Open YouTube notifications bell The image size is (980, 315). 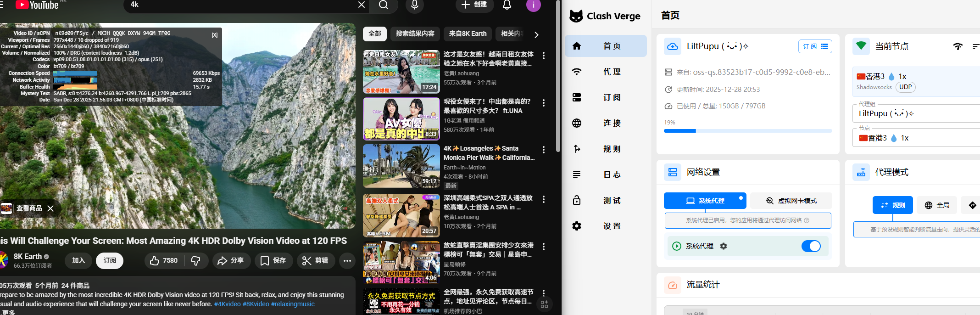(507, 5)
